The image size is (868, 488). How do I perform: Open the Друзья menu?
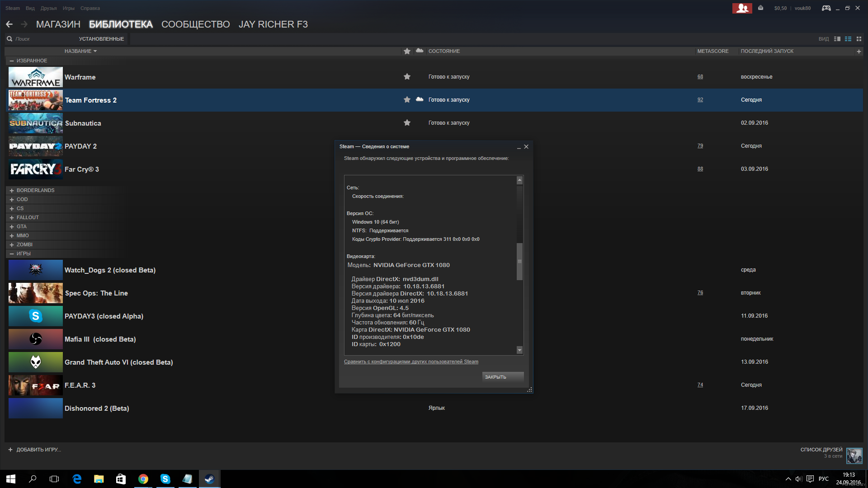pos(48,8)
